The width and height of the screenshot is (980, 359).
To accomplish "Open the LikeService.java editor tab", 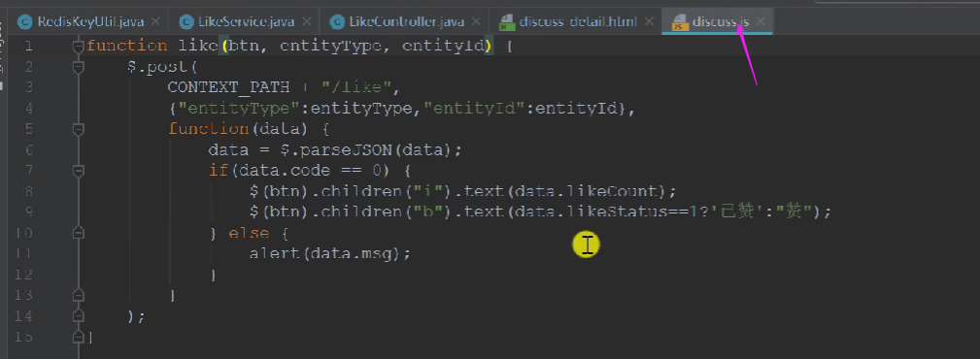I will point(247,22).
